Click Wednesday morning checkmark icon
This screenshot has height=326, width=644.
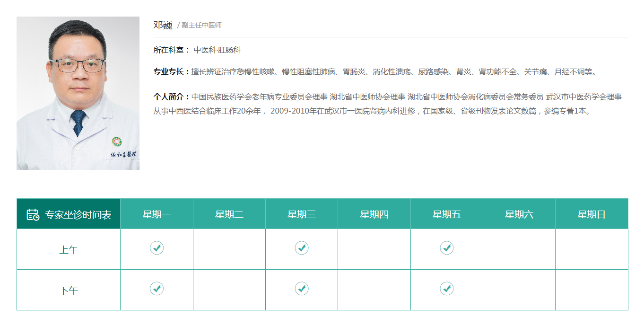coord(302,247)
